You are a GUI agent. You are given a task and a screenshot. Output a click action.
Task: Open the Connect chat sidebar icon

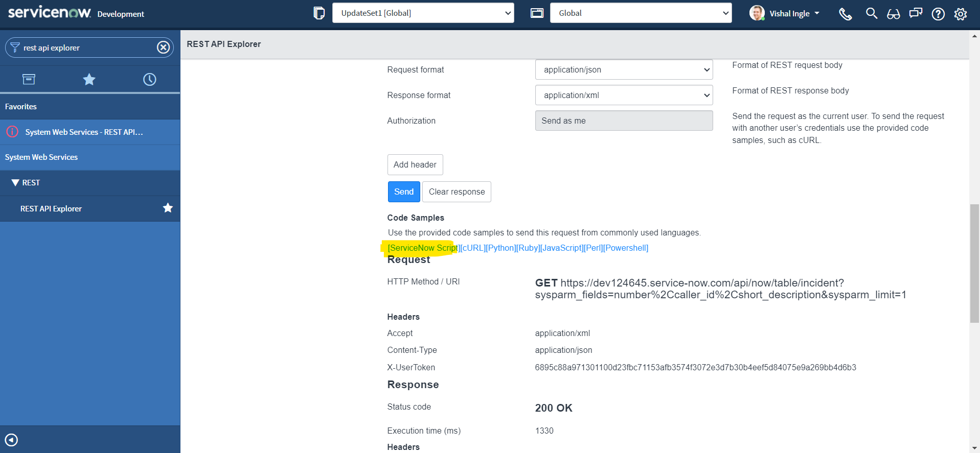tap(916, 13)
